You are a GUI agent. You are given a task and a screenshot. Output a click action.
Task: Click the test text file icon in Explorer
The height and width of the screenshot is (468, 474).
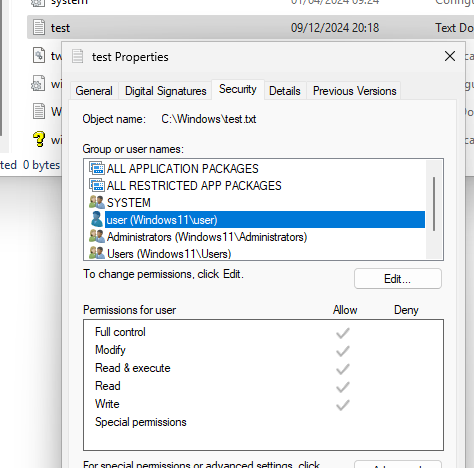pos(39,27)
